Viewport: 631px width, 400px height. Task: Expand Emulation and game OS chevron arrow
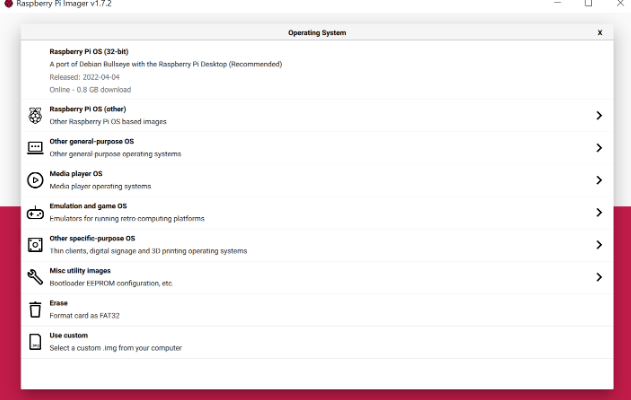[599, 212]
